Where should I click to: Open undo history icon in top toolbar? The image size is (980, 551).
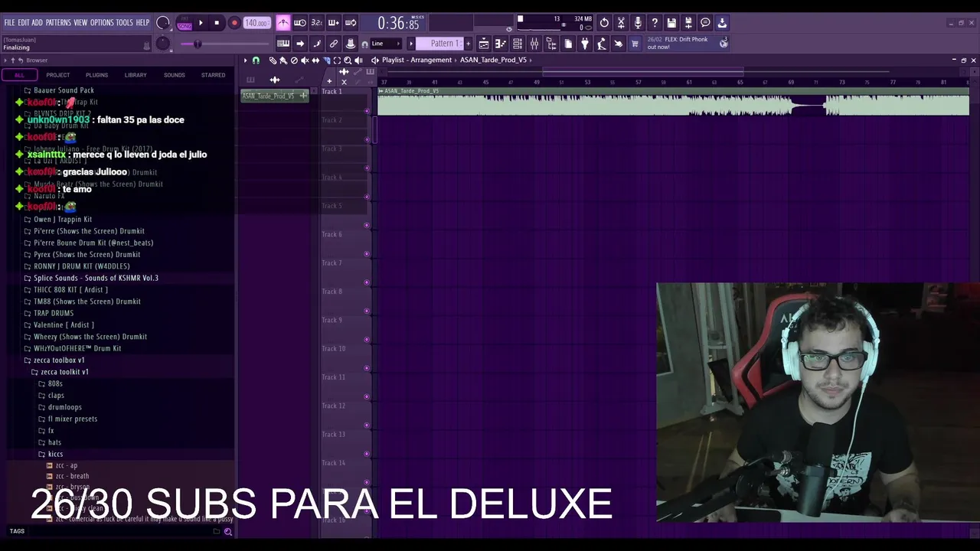(x=604, y=23)
